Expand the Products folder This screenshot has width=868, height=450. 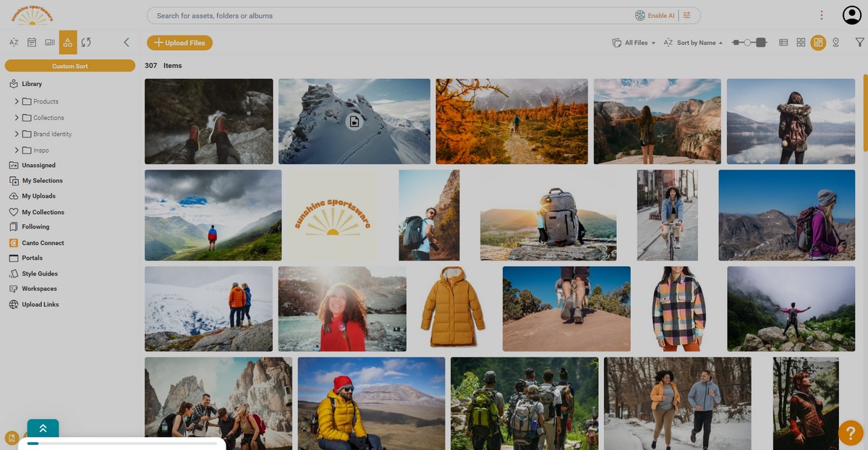[x=17, y=101]
